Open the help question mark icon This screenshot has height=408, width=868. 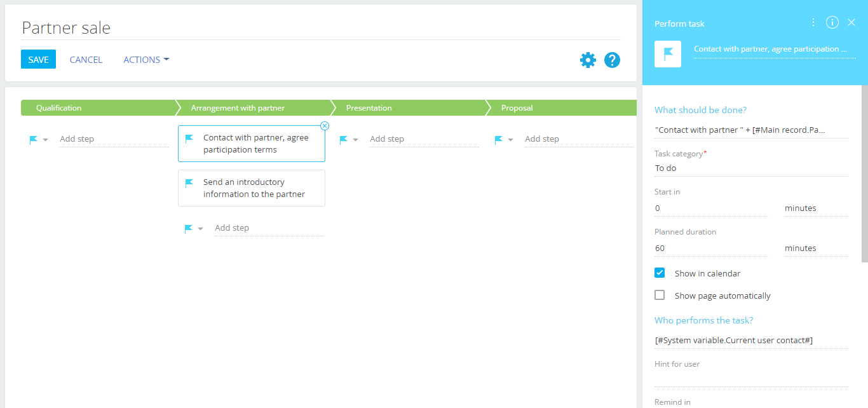612,60
